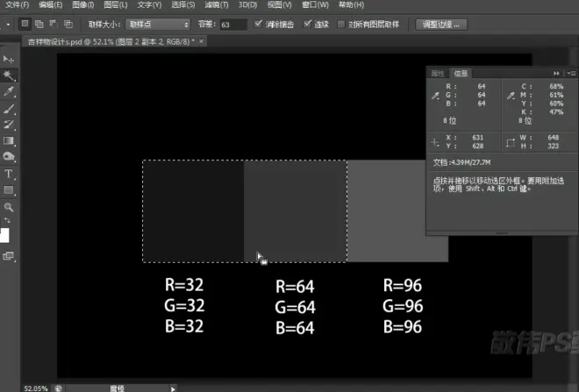Choose Add to Selection mode
Screen dimensions: 579x392
click(39, 24)
